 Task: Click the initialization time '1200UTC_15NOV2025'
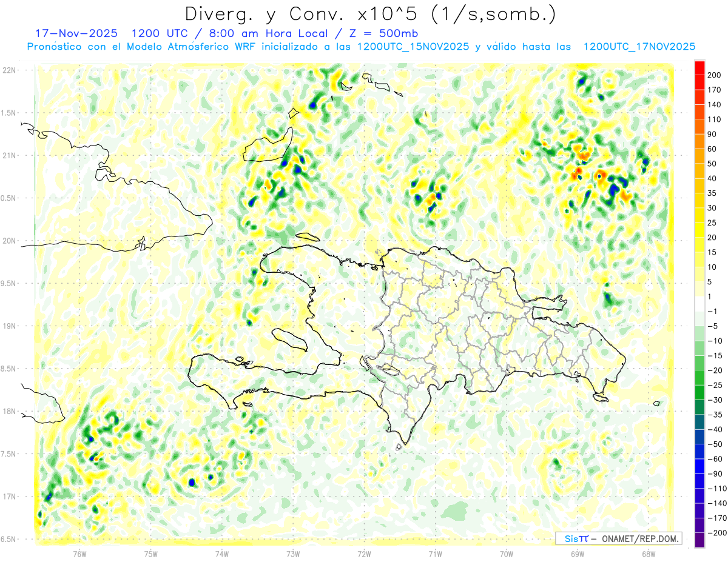point(413,47)
